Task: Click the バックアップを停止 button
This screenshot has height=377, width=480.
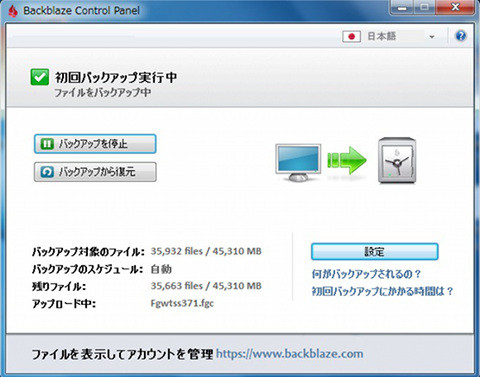Action: coord(95,144)
